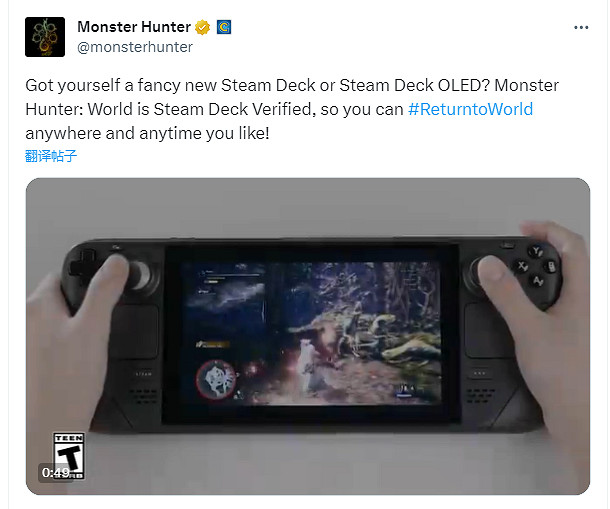The image size is (610, 509).
Task: Click the A button on the Steam Deck
Action: click(x=538, y=280)
